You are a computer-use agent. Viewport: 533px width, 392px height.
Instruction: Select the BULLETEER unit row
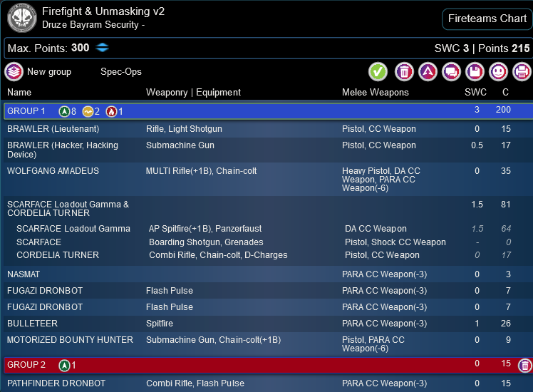coord(268,324)
